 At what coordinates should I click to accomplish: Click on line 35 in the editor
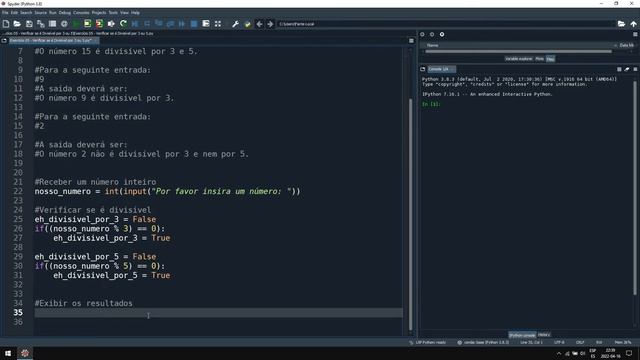click(218, 313)
